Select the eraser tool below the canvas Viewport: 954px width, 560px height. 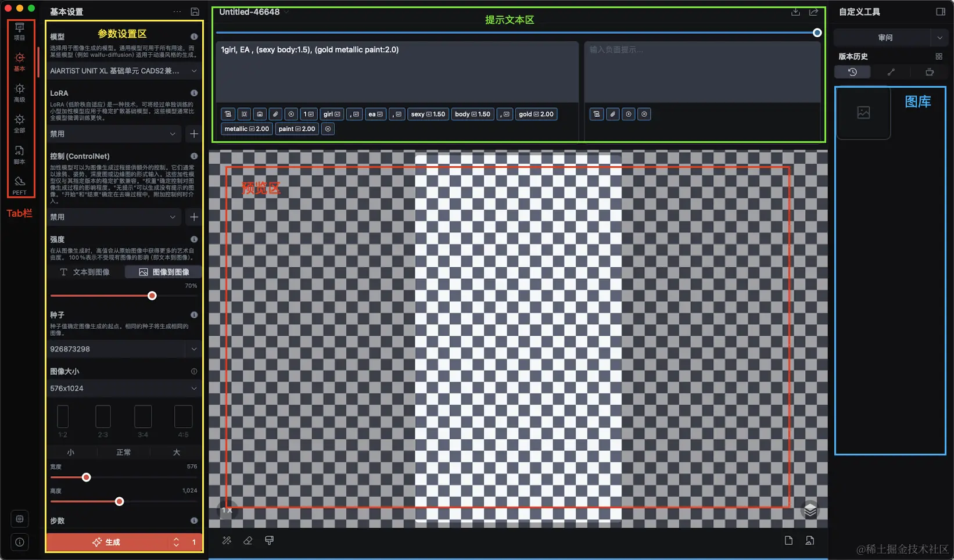(248, 540)
